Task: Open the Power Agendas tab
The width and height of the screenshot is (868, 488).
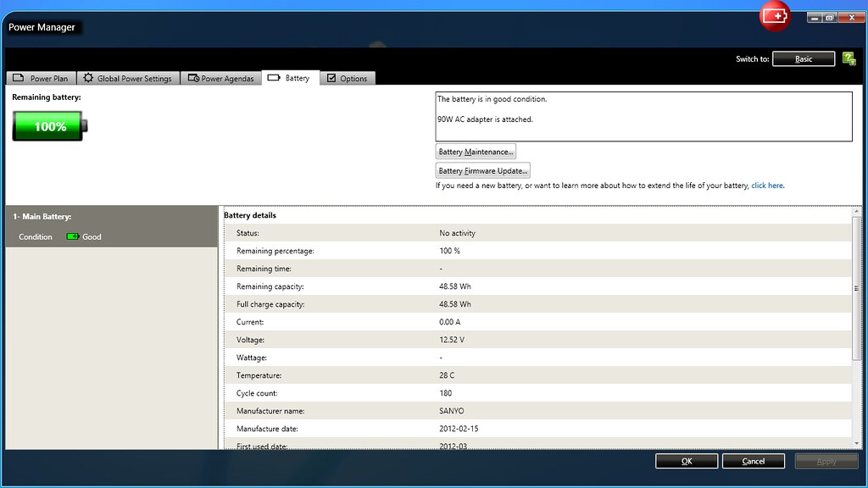Action: tap(221, 78)
